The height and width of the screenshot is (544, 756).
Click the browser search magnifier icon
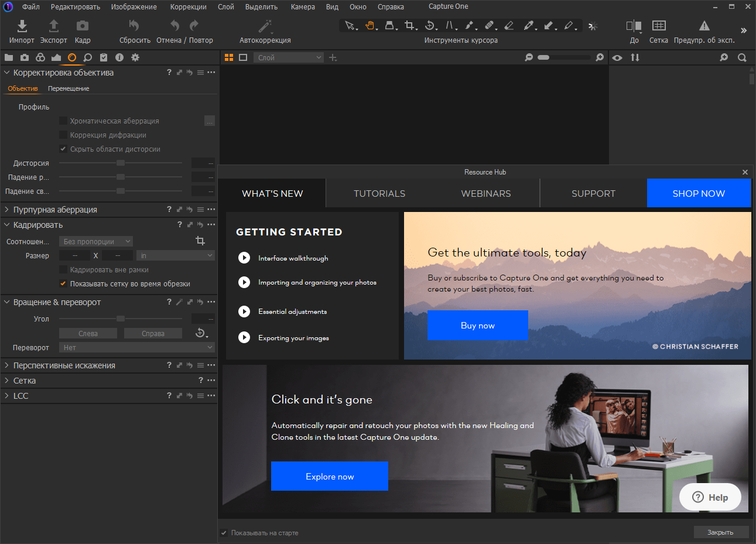pyautogui.click(x=742, y=57)
